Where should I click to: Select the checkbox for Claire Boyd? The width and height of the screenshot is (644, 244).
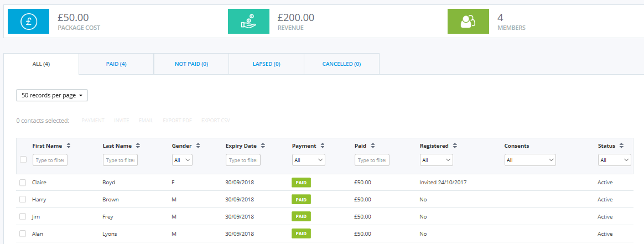pyautogui.click(x=23, y=183)
